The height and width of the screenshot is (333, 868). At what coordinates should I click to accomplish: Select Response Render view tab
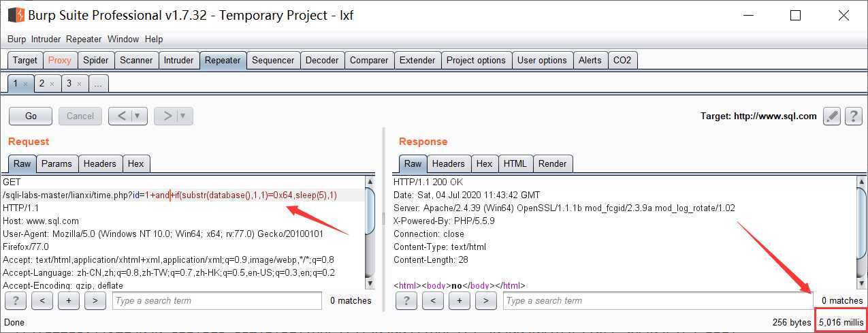click(x=552, y=163)
